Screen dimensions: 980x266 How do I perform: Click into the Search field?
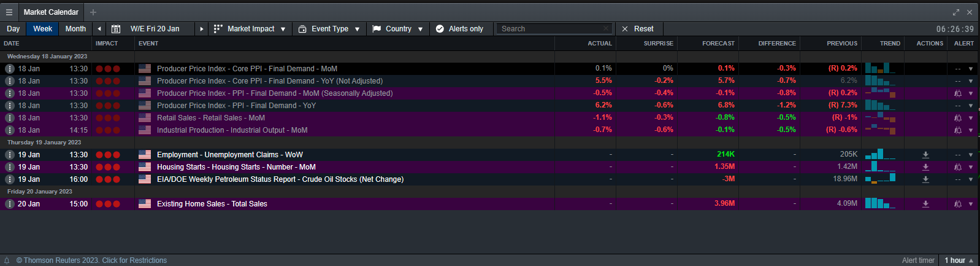click(x=551, y=29)
